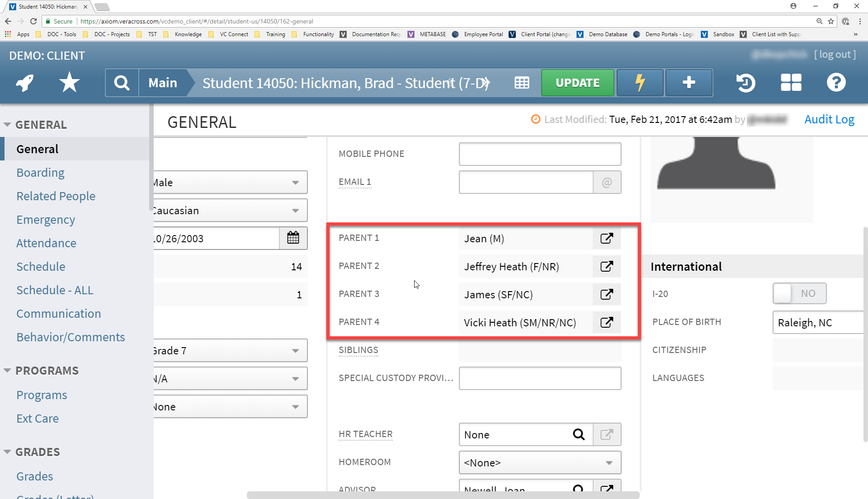Open the Grade 7 dropdown
The image size is (868, 499).
tap(231, 351)
